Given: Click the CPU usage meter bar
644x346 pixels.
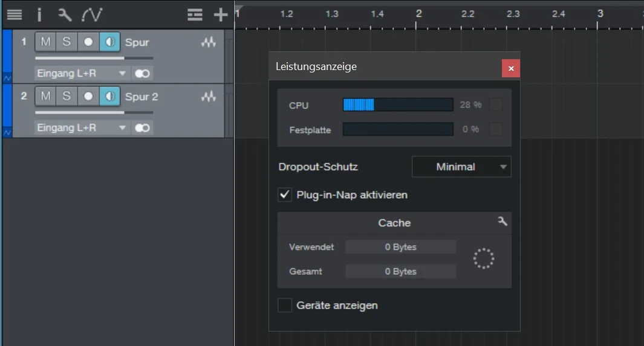Looking at the screenshot, I should click(x=398, y=105).
